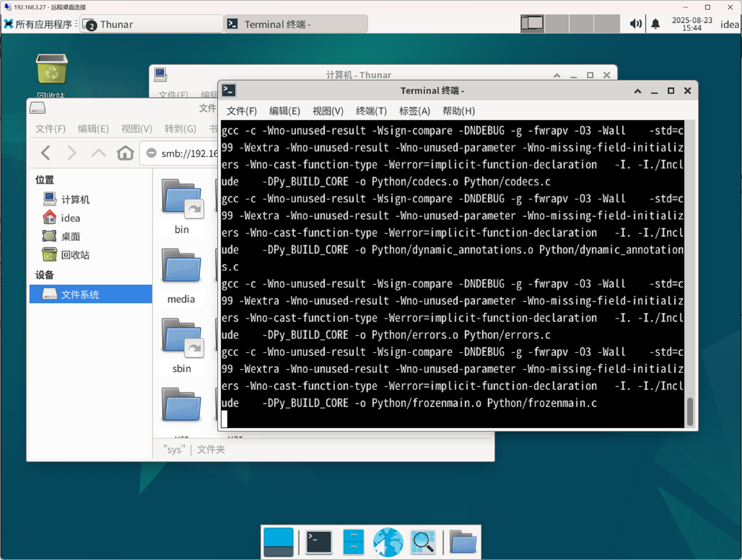Roll up the Terminal window with its shade arrow
Screen dimensions: 742x560
coord(638,91)
